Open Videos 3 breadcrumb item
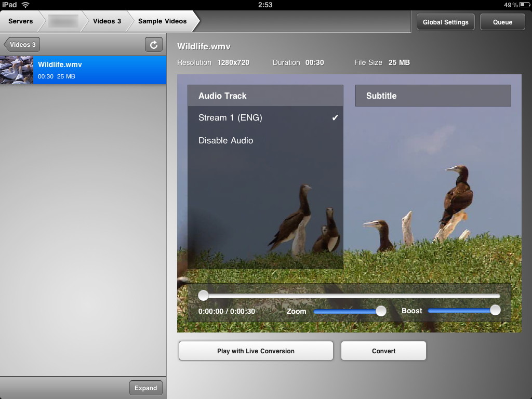 coord(107,21)
